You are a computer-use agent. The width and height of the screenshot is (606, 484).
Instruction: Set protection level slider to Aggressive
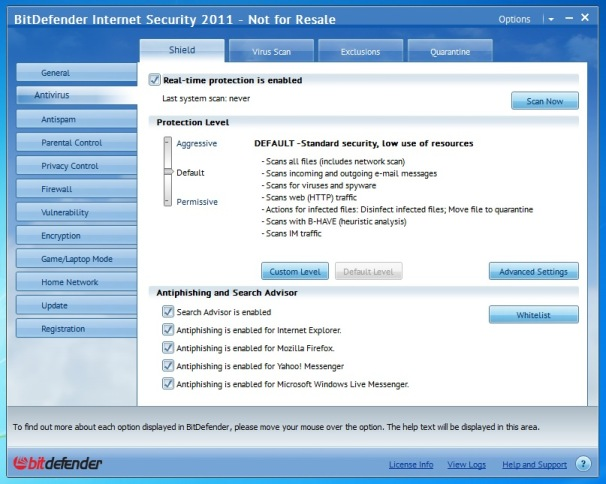click(x=168, y=144)
